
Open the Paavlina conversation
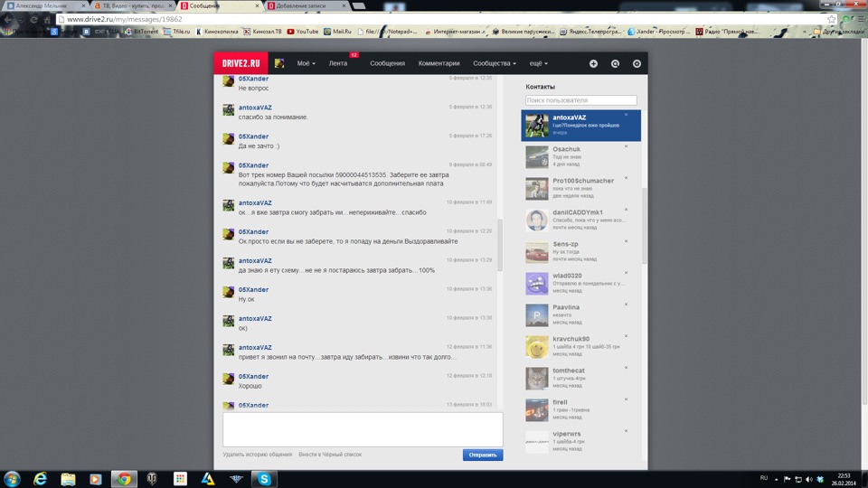(x=580, y=314)
